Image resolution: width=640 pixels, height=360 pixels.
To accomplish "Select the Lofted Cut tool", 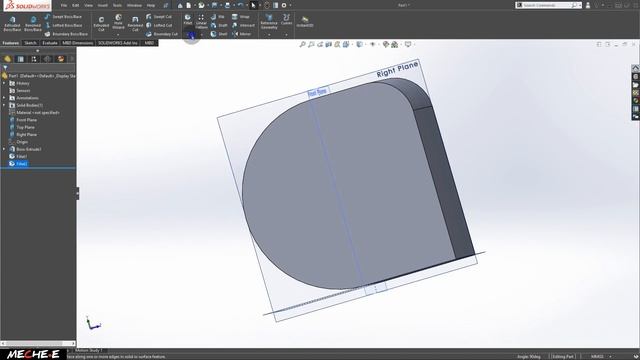I will pyautogui.click(x=159, y=25).
